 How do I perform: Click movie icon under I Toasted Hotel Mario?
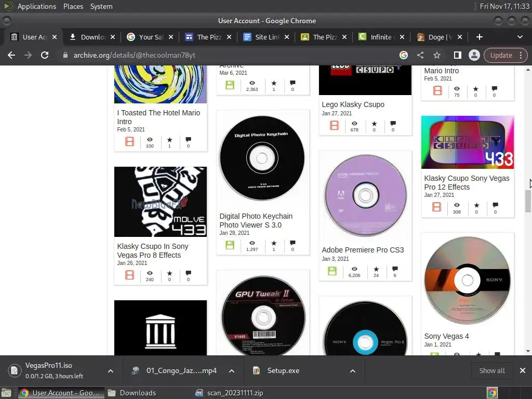tap(129, 141)
